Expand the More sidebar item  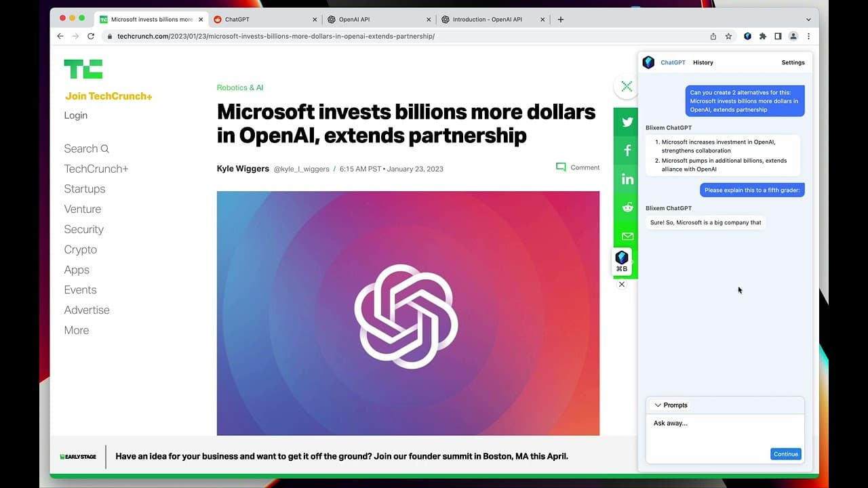coord(77,330)
